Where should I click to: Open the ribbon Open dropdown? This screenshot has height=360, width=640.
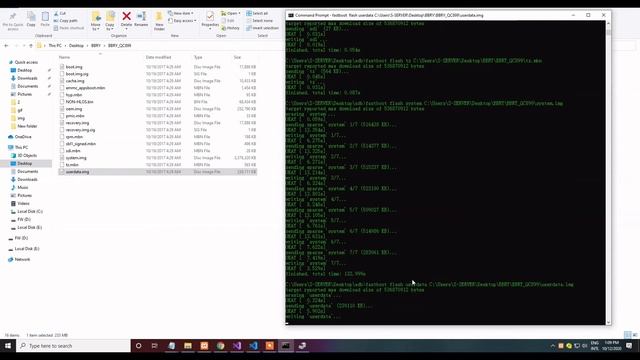(231, 13)
